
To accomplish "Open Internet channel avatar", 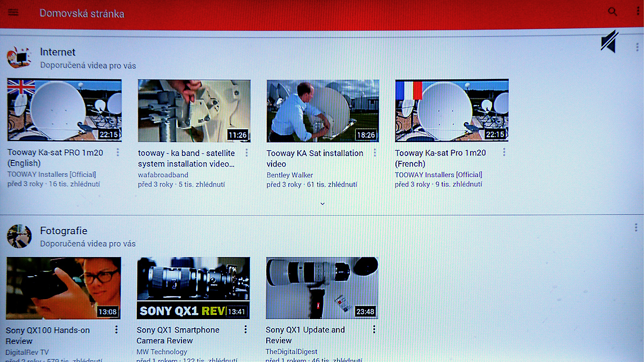I will point(19,57).
